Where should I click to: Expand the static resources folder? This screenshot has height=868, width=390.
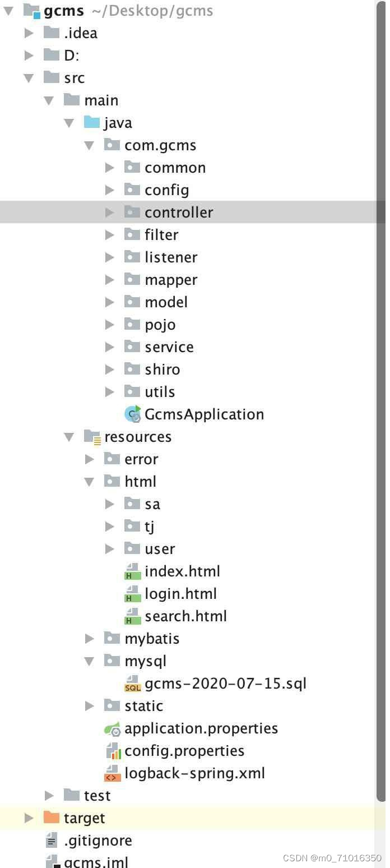(x=89, y=705)
